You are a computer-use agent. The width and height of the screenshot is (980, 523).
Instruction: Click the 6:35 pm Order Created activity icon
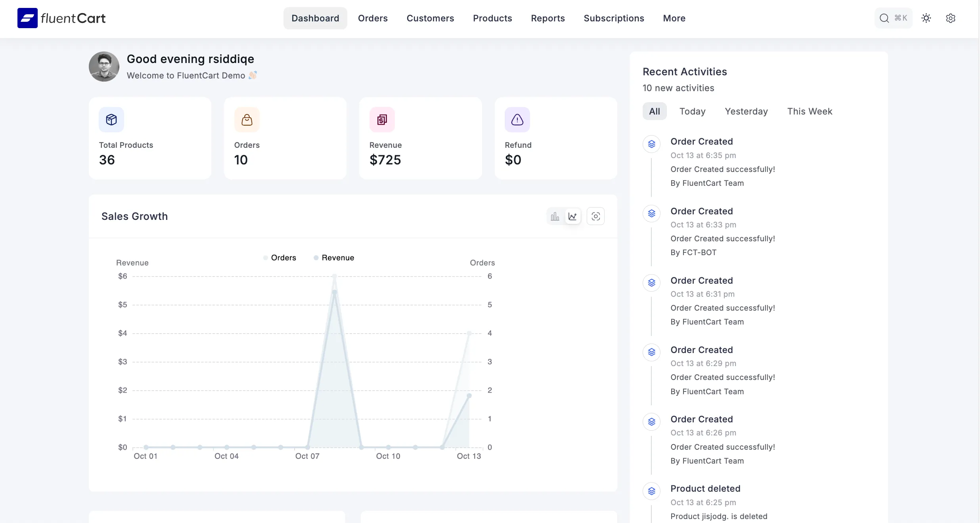[x=651, y=144]
